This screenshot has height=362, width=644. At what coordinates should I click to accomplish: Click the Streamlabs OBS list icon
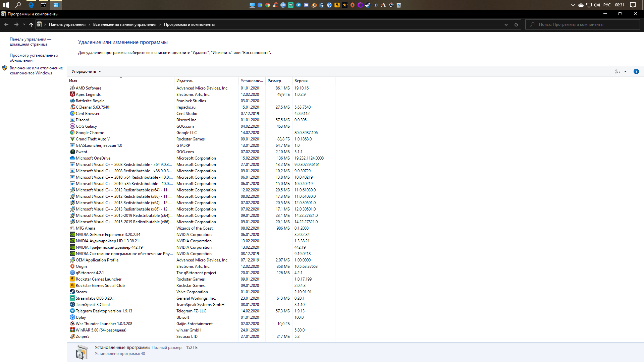[72, 298]
